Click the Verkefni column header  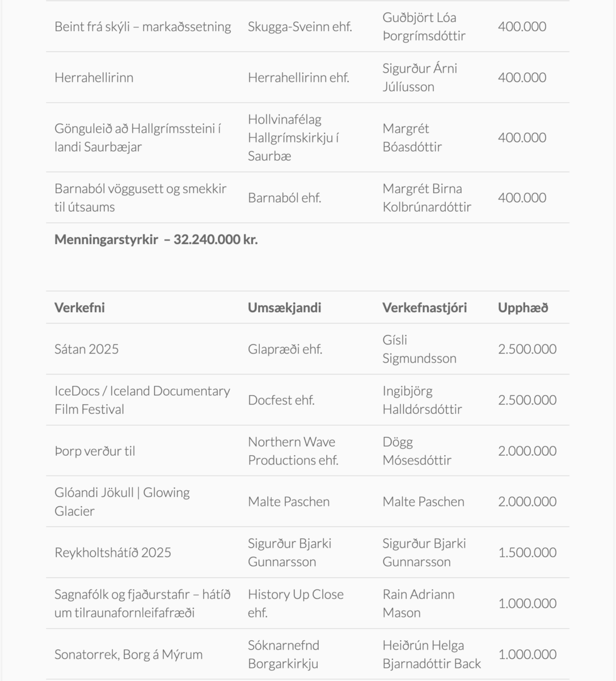tap(79, 308)
